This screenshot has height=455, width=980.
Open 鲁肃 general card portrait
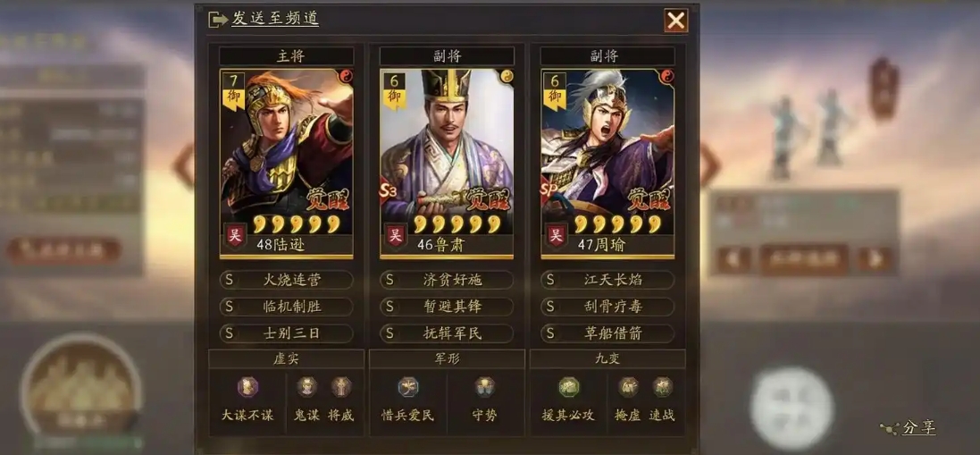(447, 164)
